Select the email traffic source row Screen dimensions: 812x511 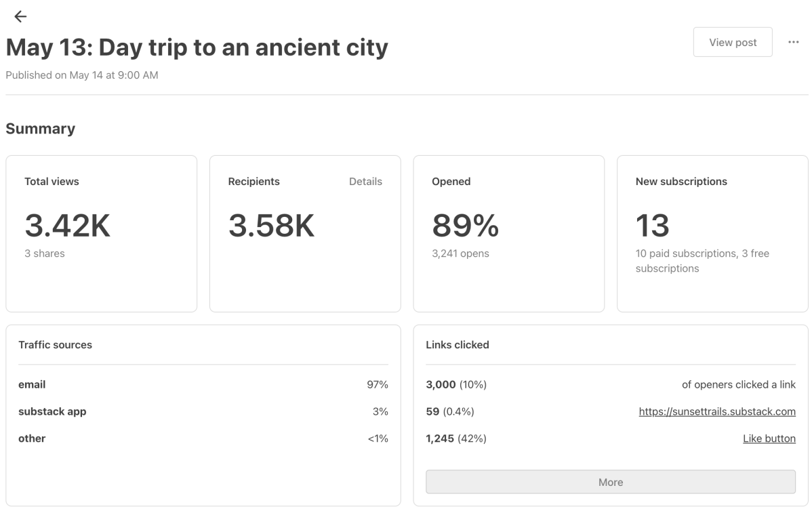[x=203, y=384]
